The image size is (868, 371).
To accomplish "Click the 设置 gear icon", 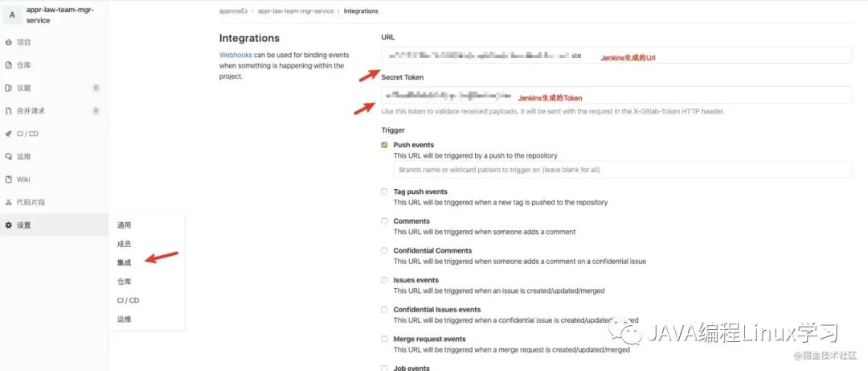I will [x=8, y=225].
